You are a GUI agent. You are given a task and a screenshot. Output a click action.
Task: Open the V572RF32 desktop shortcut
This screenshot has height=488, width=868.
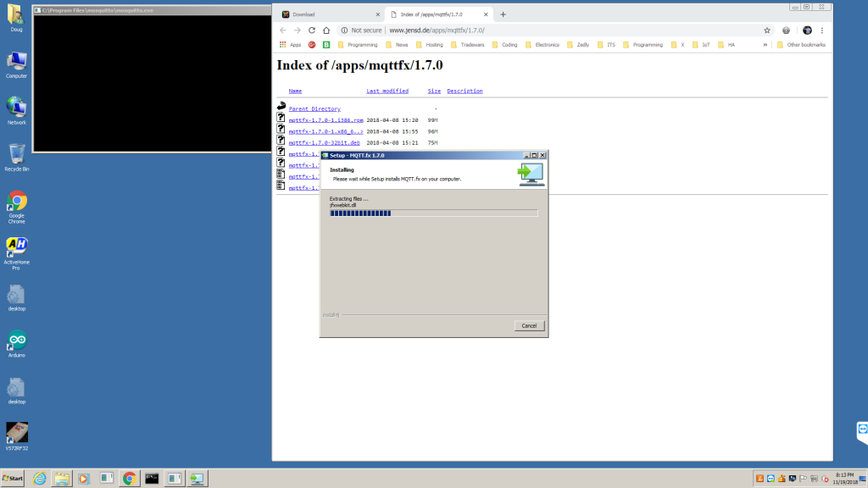[x=16, y=436]
